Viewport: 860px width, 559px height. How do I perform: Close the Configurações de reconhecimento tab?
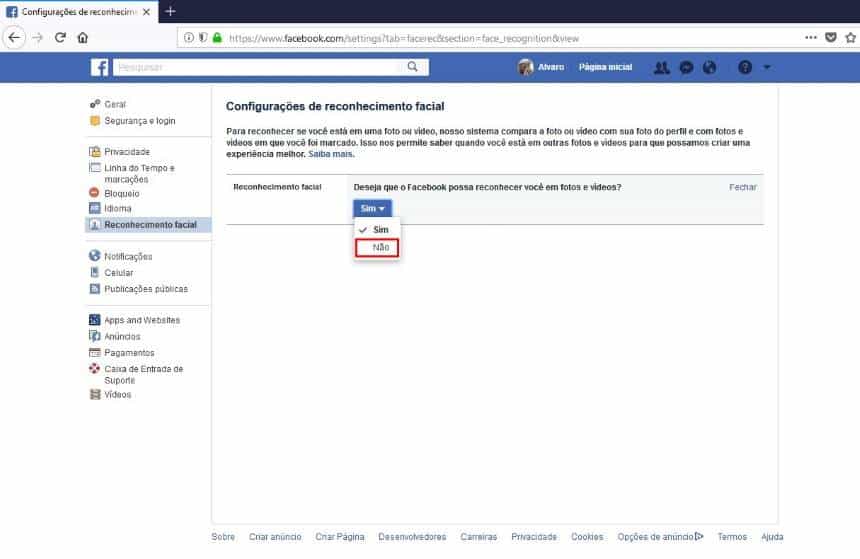coord(146,12)
